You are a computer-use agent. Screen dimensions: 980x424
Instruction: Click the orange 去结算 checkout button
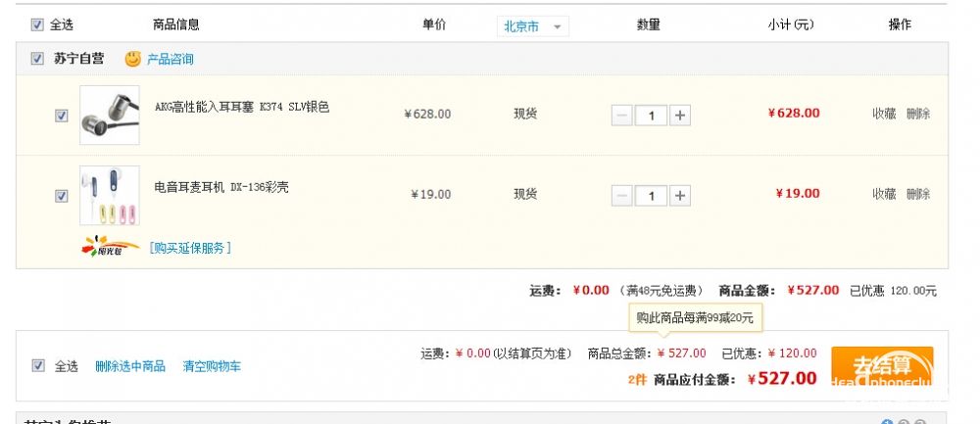[x=882, y=366]
